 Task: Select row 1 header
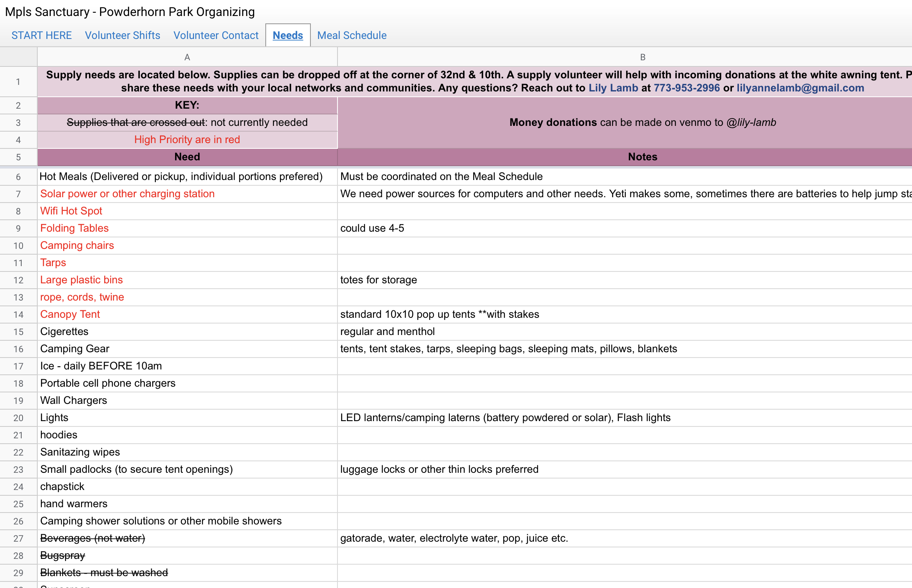(x=18, y=82)
